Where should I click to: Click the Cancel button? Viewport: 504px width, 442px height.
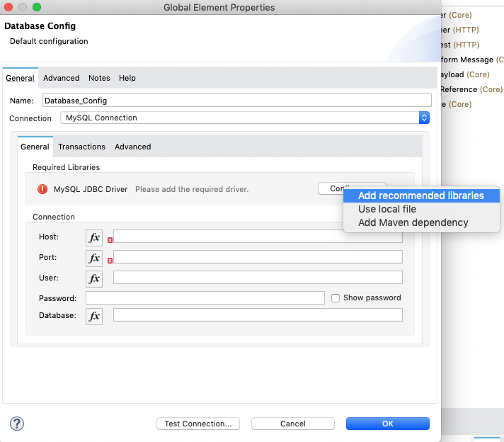tap(293, 424)
